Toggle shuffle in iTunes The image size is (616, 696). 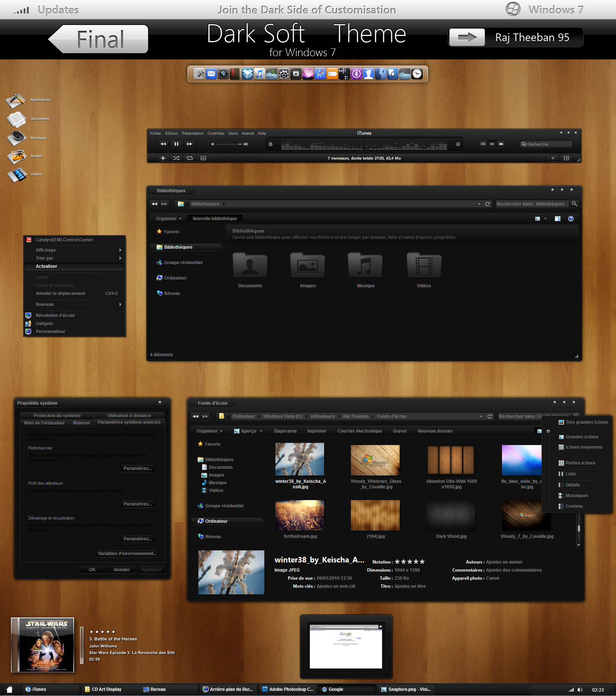(x=176, y=158)
